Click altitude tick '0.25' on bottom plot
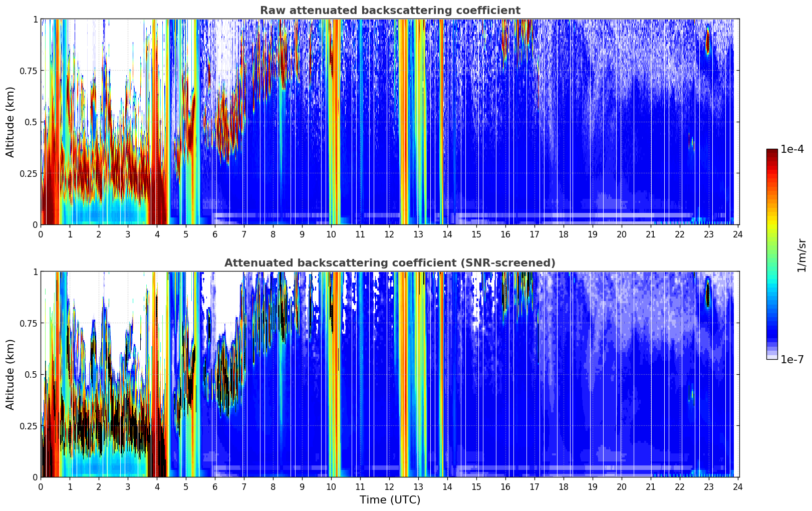Viewport: 812px width, 511px height. click(29, 426)
